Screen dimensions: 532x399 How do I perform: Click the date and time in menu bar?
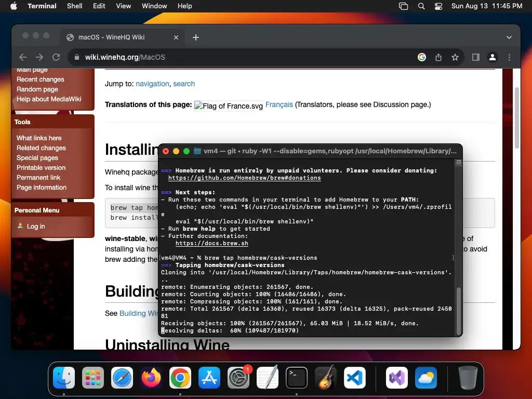point(486,6)
